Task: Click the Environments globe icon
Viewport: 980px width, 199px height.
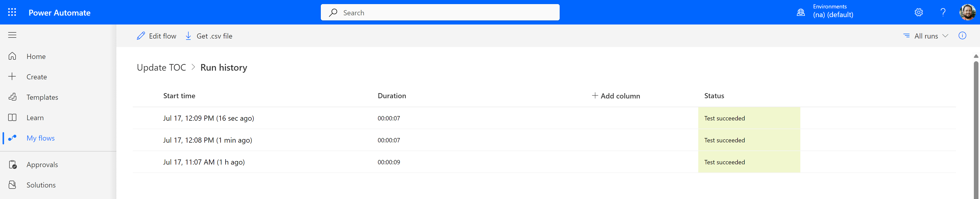Action: [x=801, y=13]
